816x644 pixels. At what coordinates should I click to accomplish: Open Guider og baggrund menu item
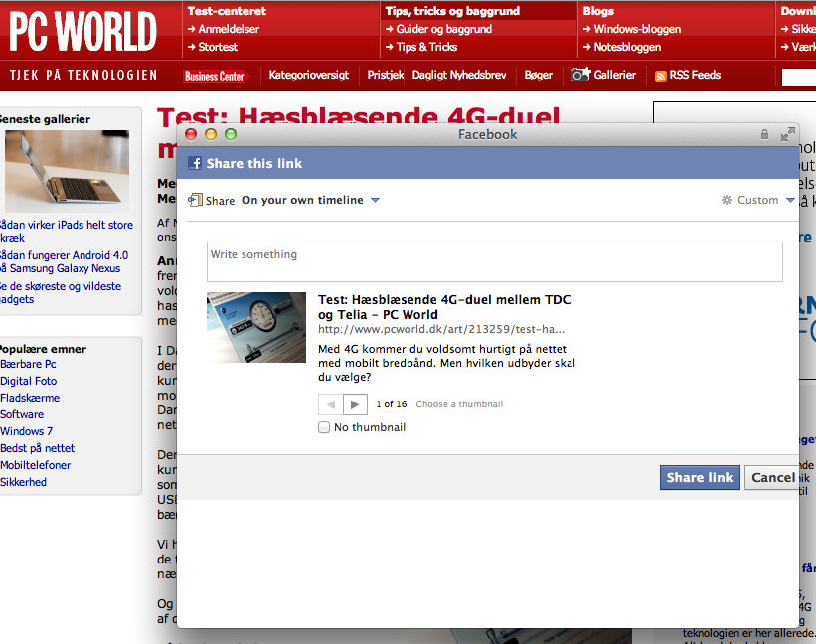(443, 29)
